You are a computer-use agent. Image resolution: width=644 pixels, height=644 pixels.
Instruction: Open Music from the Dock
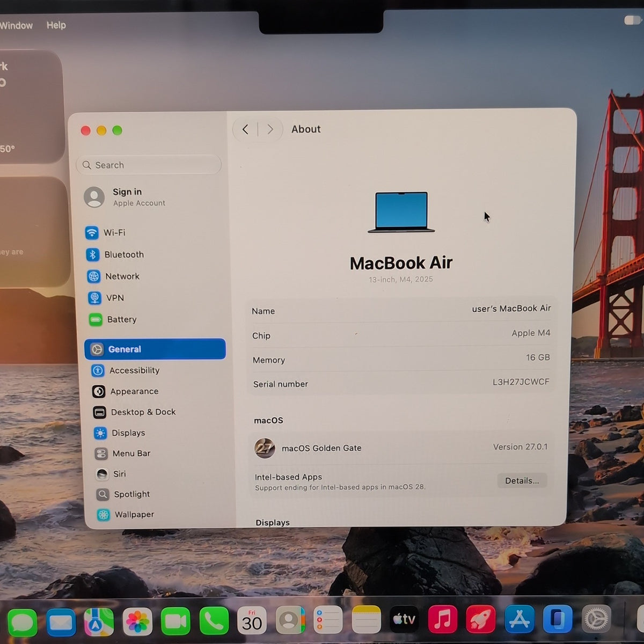(442, 619)
